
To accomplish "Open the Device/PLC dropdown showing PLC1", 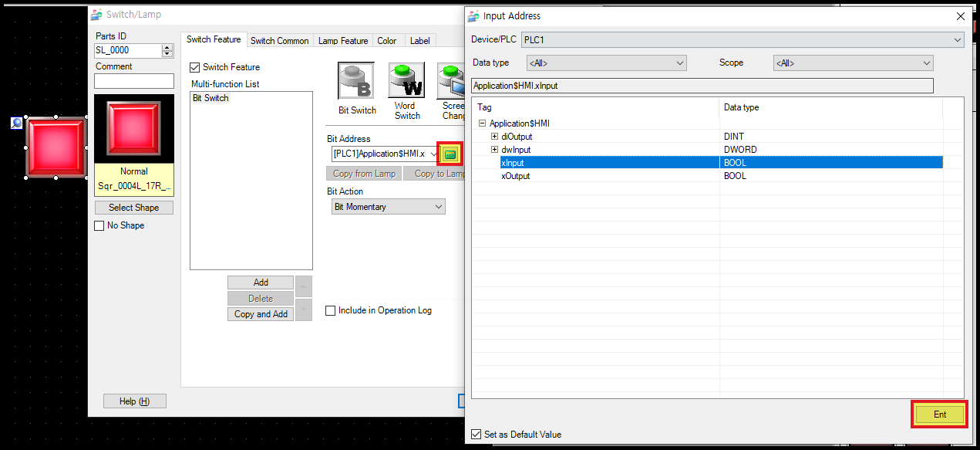I will [957, 39].
